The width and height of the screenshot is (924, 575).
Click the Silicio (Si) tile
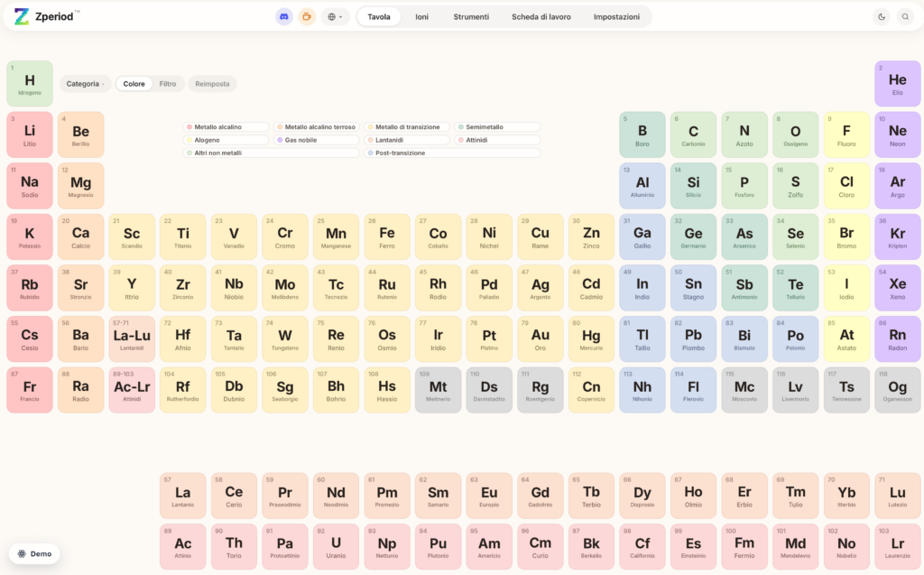694,186
